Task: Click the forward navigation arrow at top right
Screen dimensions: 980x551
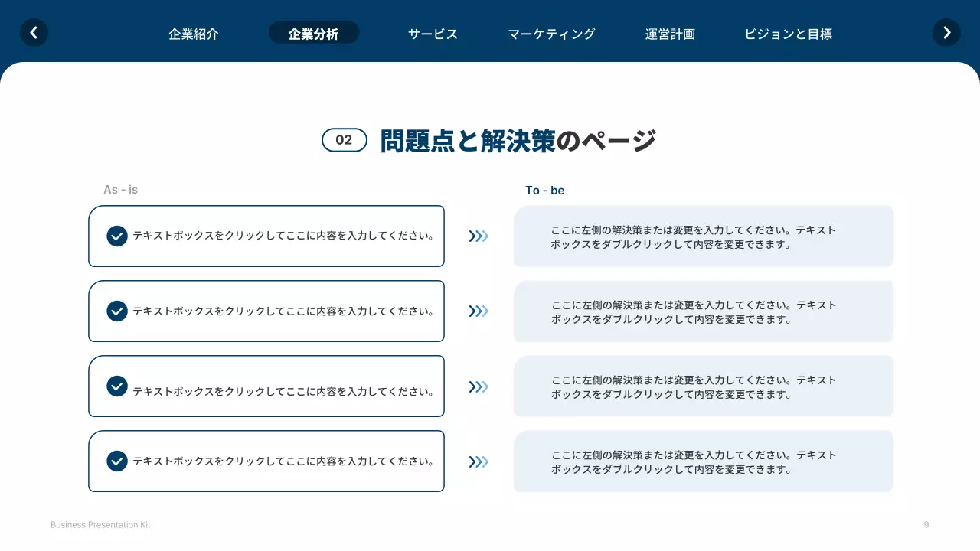Action: (x=946, y=33)
